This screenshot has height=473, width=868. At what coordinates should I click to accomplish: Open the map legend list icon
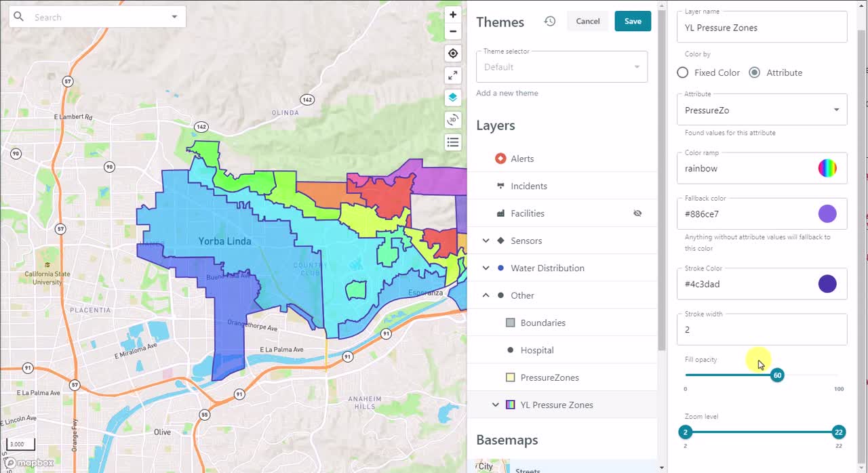click(x=453, y=142)
